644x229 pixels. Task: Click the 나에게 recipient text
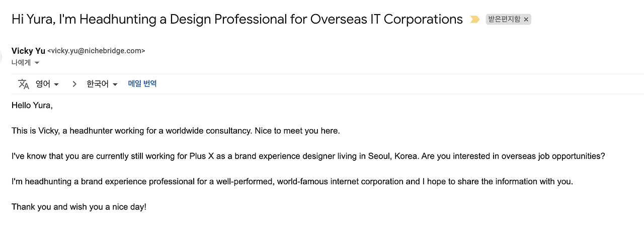click(21, 63)
